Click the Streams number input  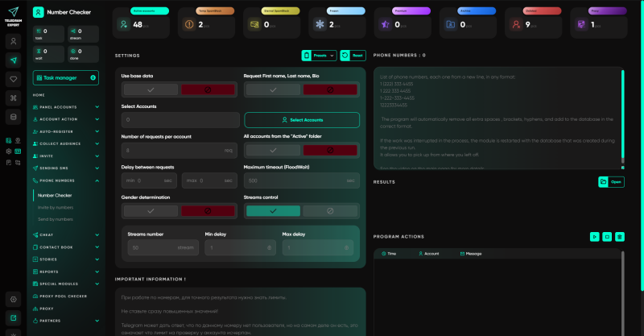163,247
